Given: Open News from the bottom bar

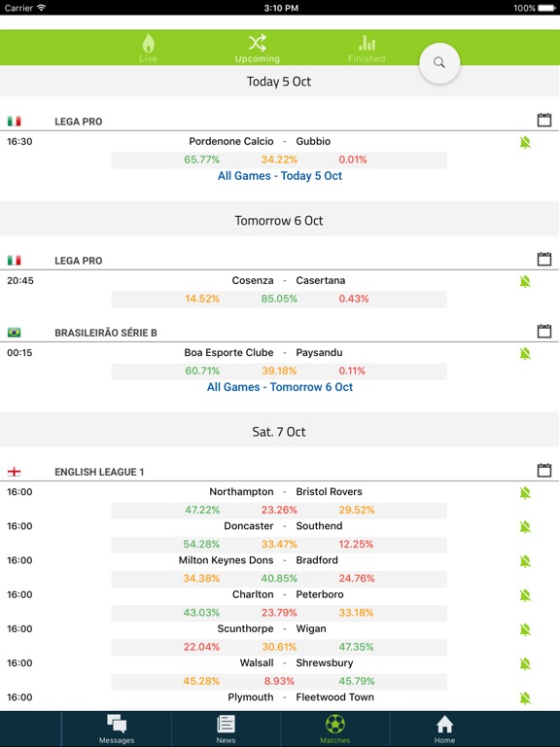Looking at the screenshot, I should click(x=226, y=729).
